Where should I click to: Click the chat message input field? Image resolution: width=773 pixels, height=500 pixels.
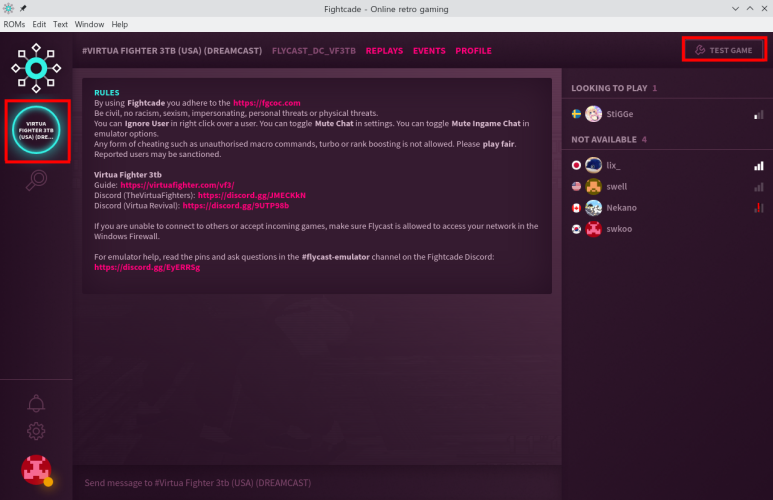click(x=317, y=483)
